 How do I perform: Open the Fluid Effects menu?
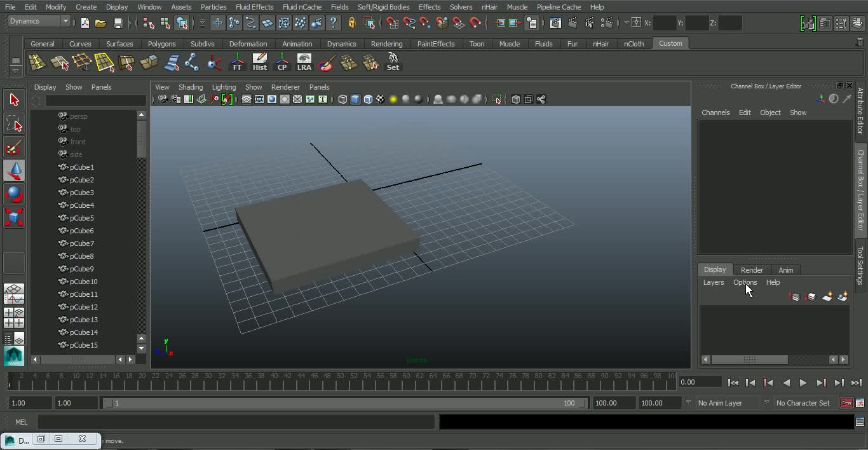254,7
